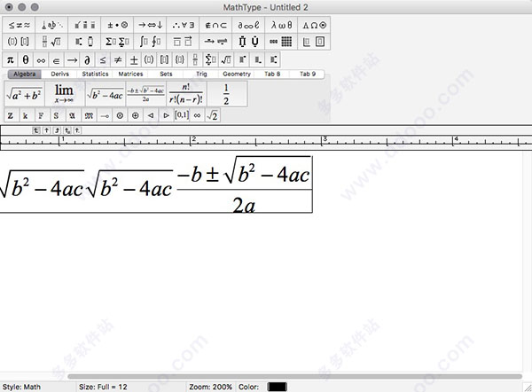532x392 pixels.
Task: Open the fence templates palette
Action: pyautogui.click(x=19, y=42)
